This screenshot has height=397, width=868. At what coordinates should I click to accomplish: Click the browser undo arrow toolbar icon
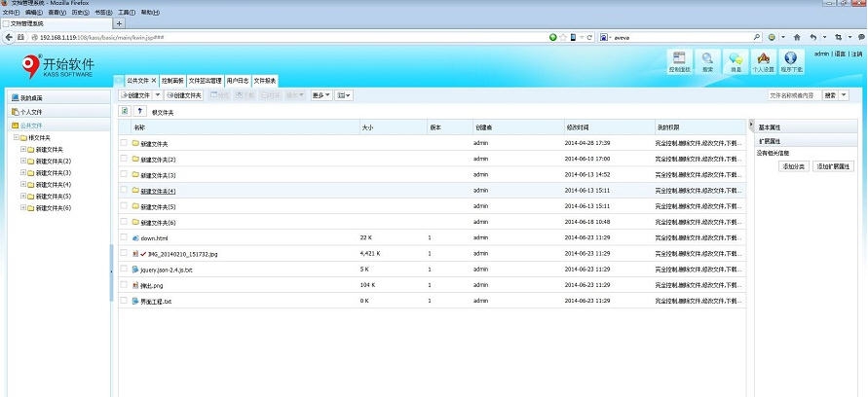(x=813, y=37)
